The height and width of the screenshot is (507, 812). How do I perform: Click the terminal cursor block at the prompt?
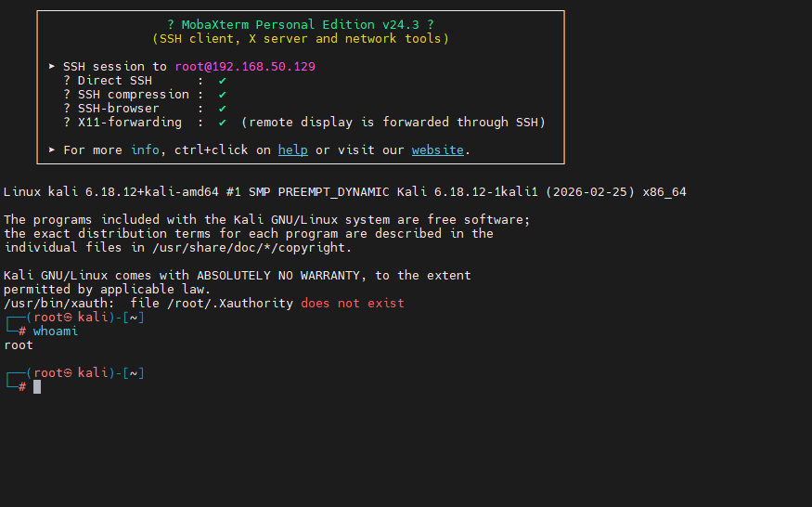click(x=37, y=386)
